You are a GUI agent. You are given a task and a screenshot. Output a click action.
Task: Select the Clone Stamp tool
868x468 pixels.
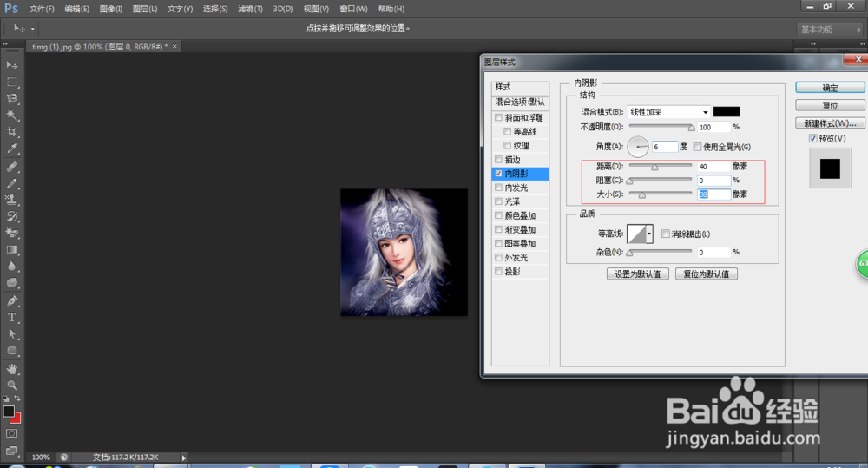pos(11,200)
